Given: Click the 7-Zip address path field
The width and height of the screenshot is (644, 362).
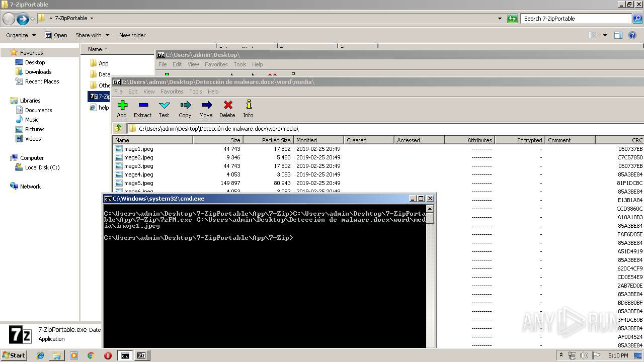Looking at the screenshot, I should pyautogui.click(x=385, y=129).
